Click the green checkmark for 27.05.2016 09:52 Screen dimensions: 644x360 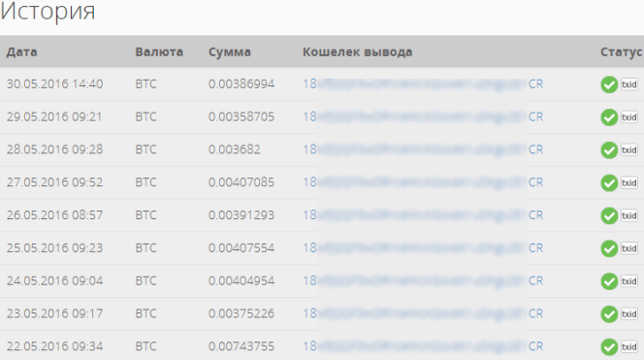pos(609,182)
